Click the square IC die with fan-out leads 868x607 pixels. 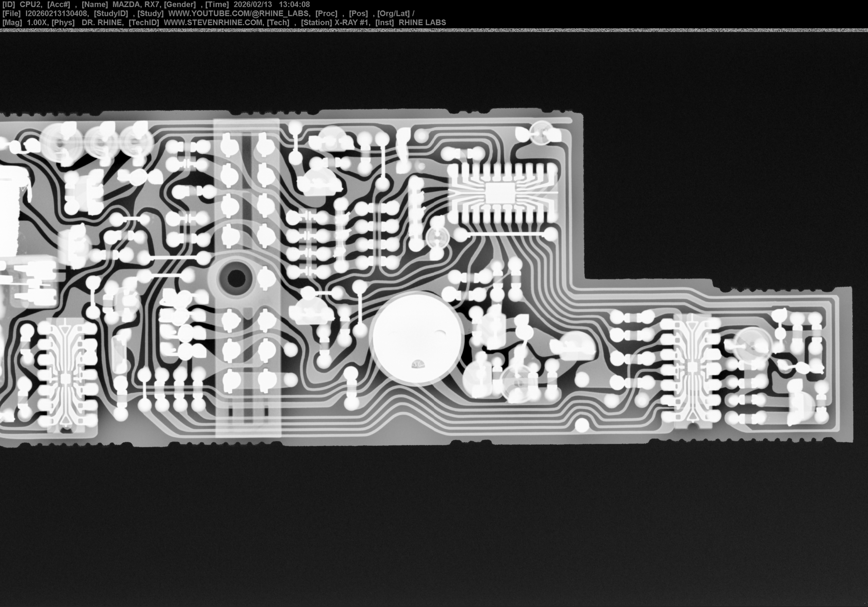[500, 193]
